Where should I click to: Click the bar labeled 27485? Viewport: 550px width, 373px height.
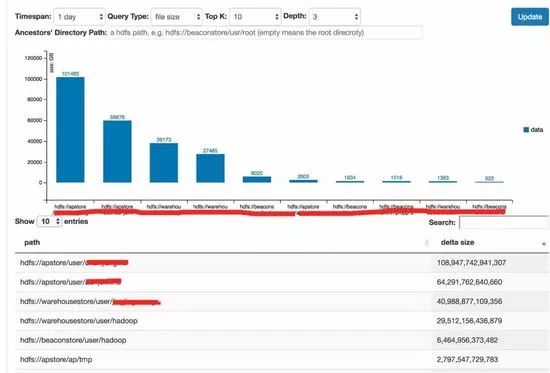coord(210,168)
